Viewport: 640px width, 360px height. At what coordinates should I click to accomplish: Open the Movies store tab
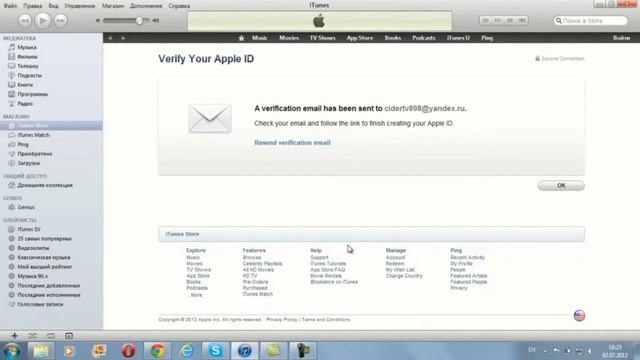tap(289, 38)
